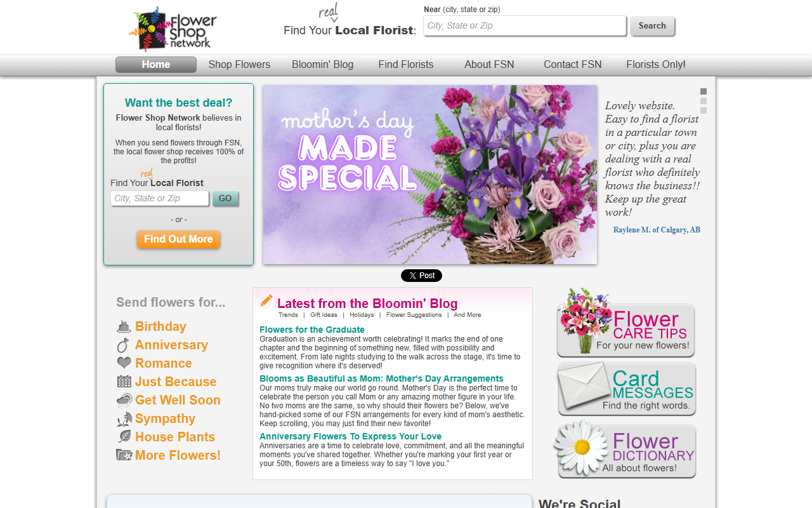Click the Anniversary ring icon
This screenshot has height=508, width=812.
[124, 345]
